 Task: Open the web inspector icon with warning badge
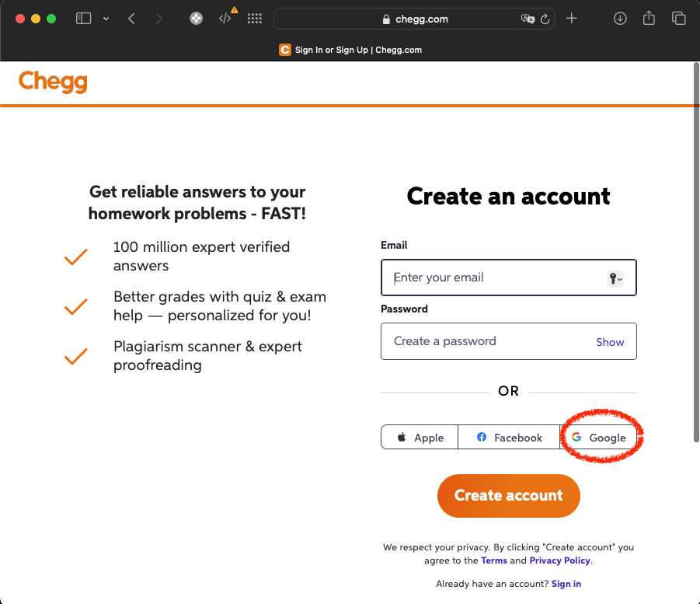(x=225, y=18)
